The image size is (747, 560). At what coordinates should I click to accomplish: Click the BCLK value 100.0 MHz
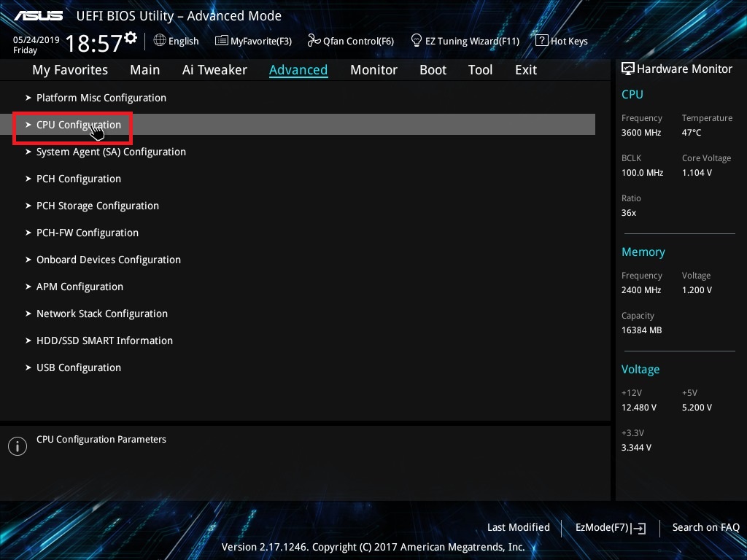click(x=642, y=173)
